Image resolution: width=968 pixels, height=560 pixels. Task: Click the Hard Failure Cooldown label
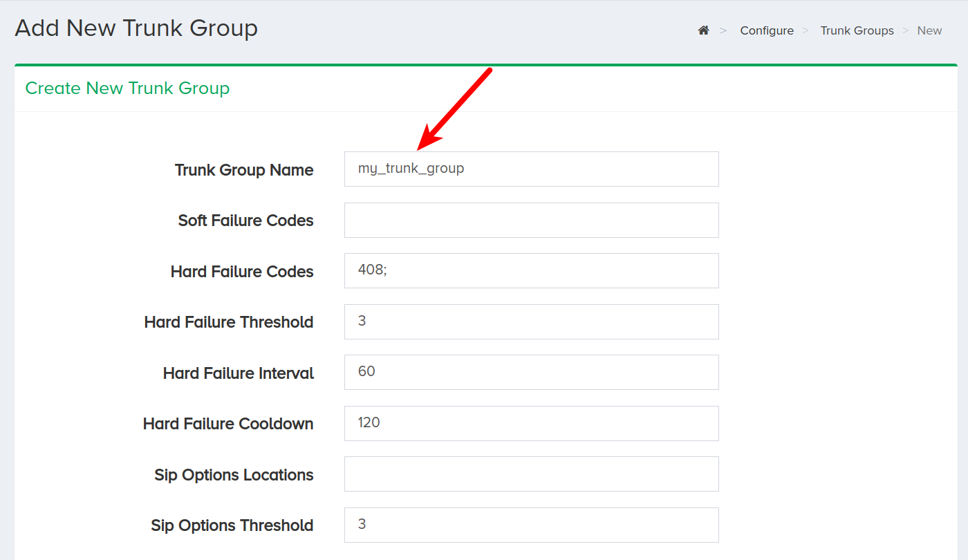coord(228,424)
